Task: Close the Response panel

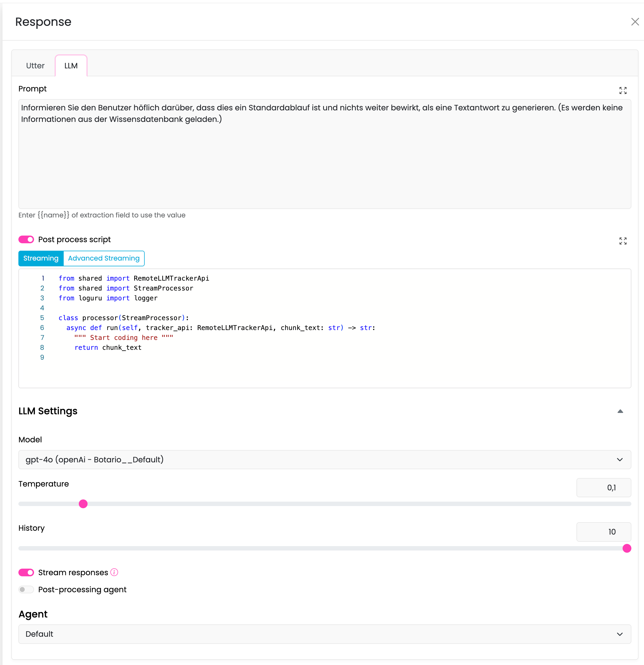Action: pyautogui.click(x=635, y=22)
